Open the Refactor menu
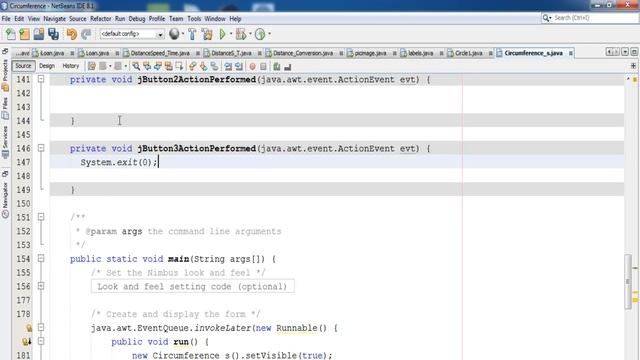640x360 pixels. point(100,19)
